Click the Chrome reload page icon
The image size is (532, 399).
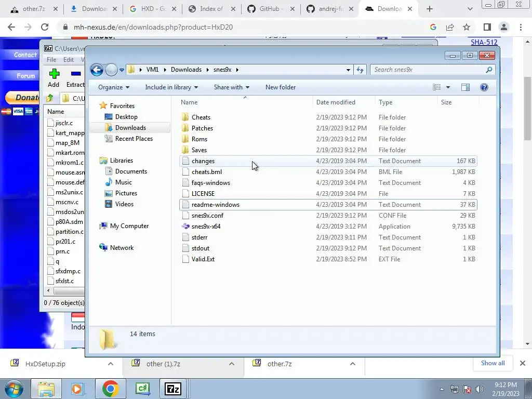pyautogui.click(x=45, y=27)
